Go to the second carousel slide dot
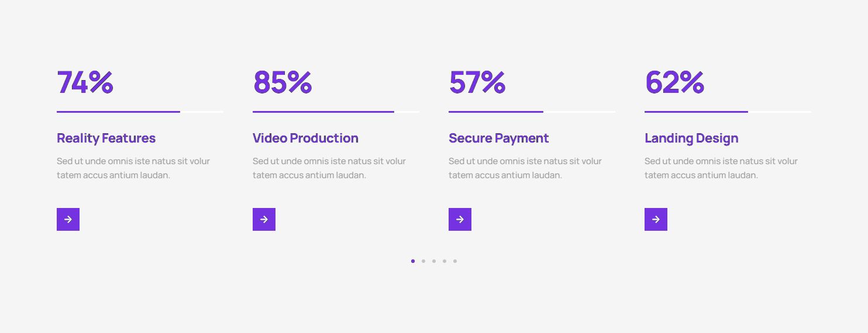The height and width of the screenshot is (333, 868). point(423,261)
